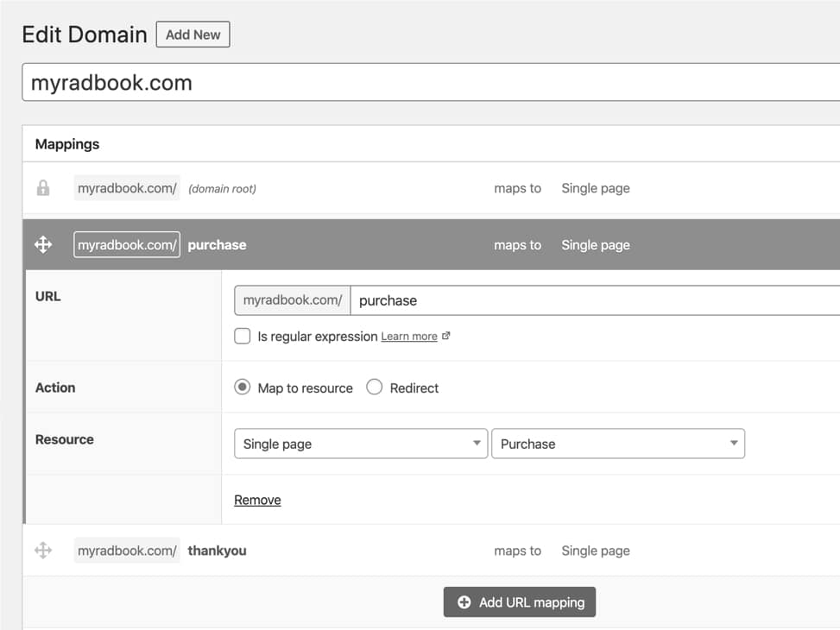Open the Learn more link
Screen dimensions: 840x630
408,337
